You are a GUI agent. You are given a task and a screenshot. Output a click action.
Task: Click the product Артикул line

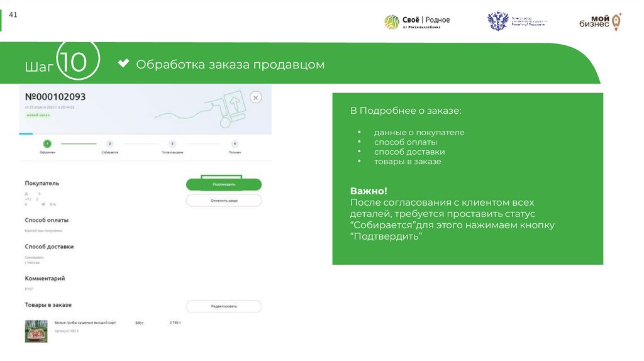click(x=66, y=331)
